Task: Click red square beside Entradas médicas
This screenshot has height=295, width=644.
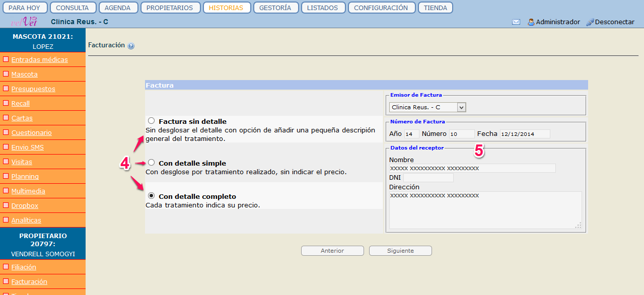Action: pyautogui.click(x=6, y=59)
